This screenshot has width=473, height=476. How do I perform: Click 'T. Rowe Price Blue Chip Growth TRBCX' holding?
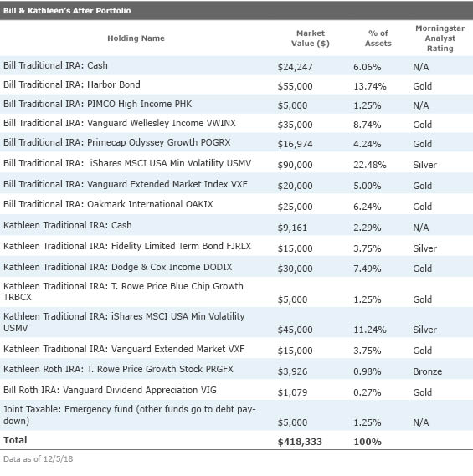(123, 291)
